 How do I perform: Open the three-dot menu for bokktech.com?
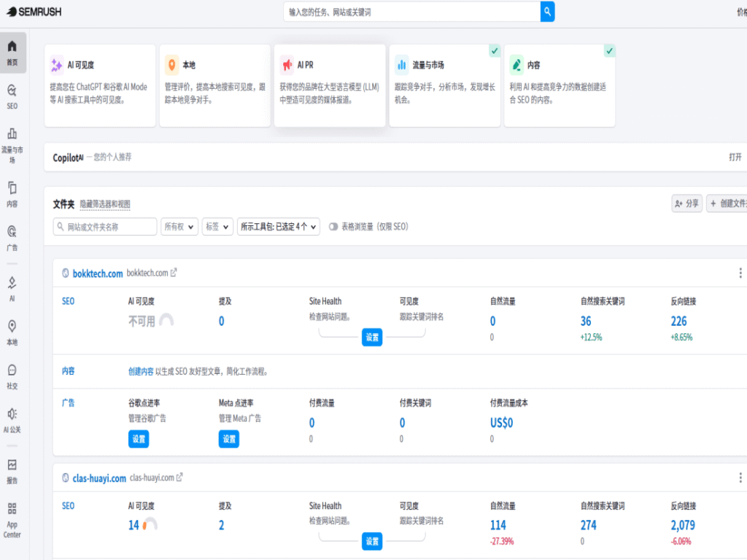741,272
